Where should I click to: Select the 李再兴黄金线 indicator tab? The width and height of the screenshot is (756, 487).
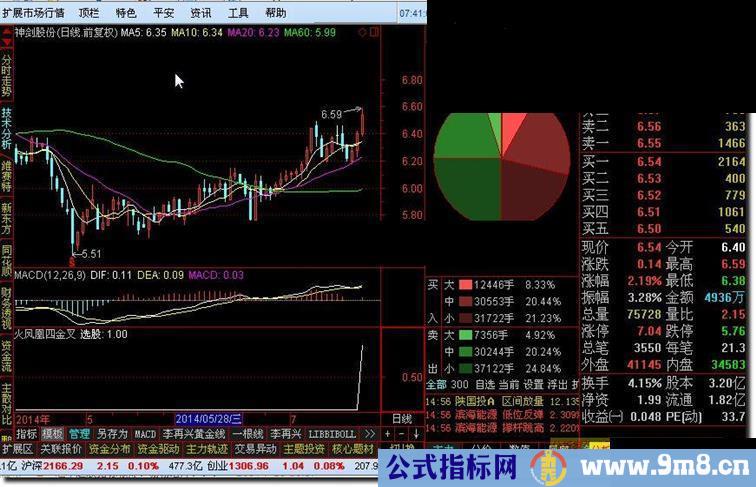coord(193,434)
